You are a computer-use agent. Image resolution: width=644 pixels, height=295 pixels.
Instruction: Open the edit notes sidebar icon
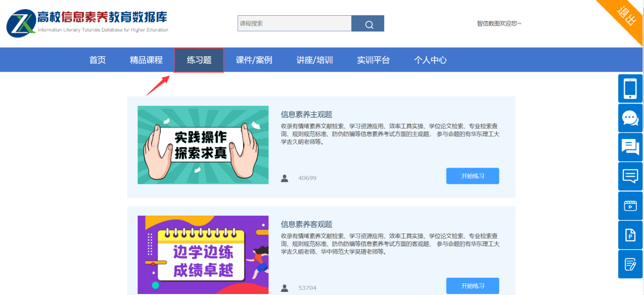[630, 264]
